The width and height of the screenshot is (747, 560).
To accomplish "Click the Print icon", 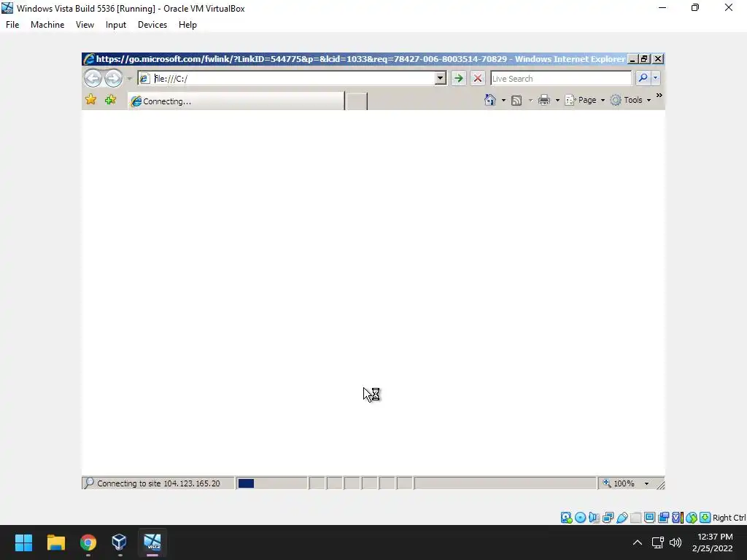I will (x=544, y=100).
